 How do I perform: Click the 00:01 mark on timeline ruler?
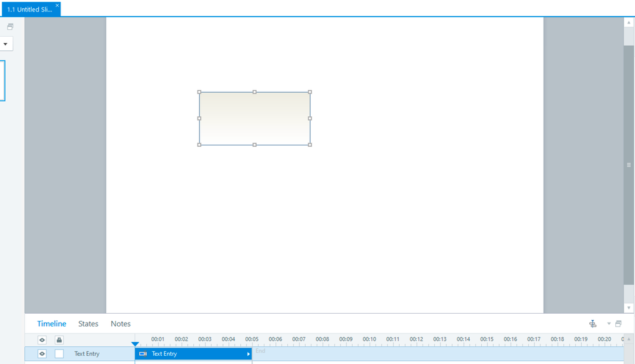click(158, 339)
